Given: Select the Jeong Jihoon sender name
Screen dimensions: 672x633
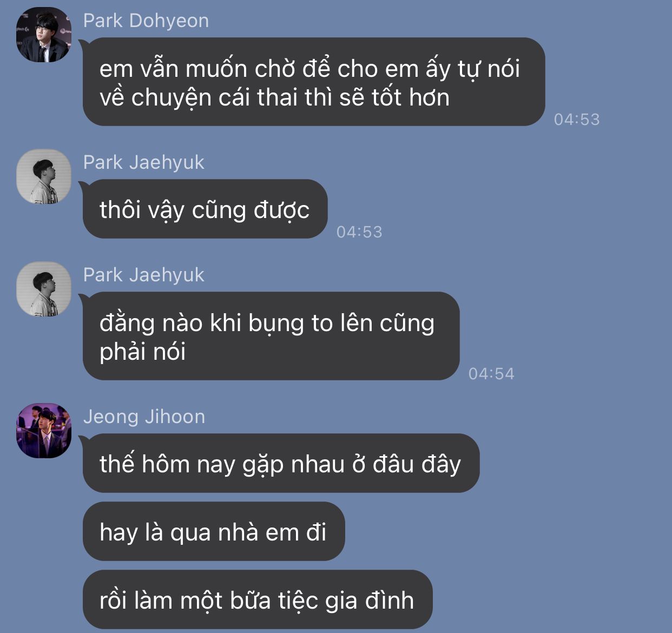Looking at the screenshot, I should coord(144,417).
